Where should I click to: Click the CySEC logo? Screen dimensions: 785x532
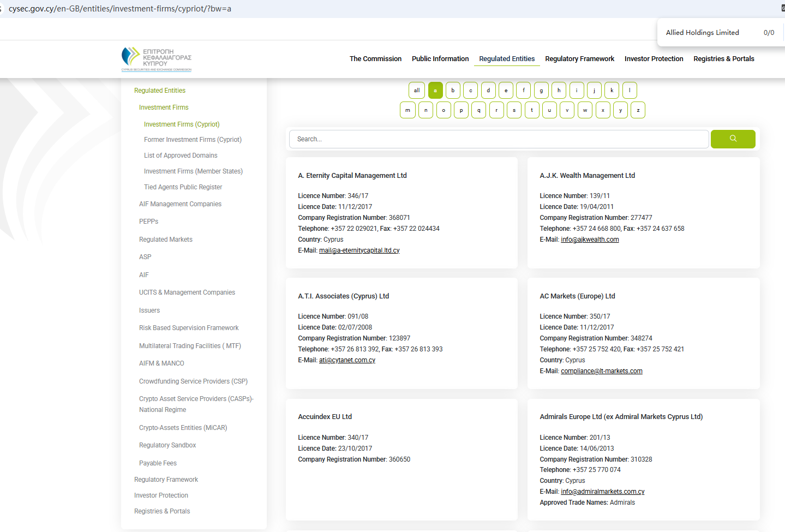(x=157, y=59)
